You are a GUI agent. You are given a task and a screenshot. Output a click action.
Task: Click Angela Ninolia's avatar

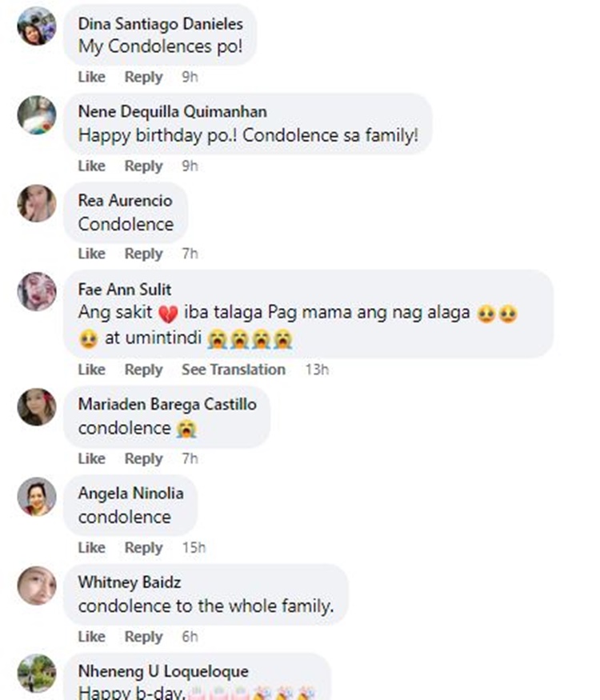[37, 496]
